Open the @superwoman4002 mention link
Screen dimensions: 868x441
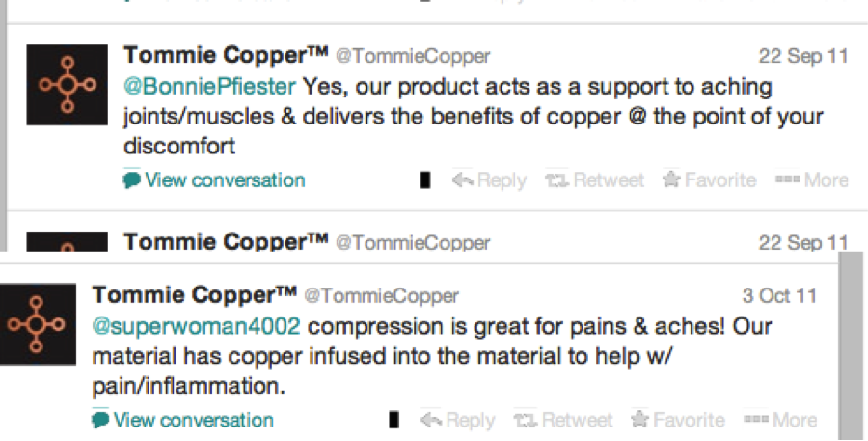tap(196, 327)
